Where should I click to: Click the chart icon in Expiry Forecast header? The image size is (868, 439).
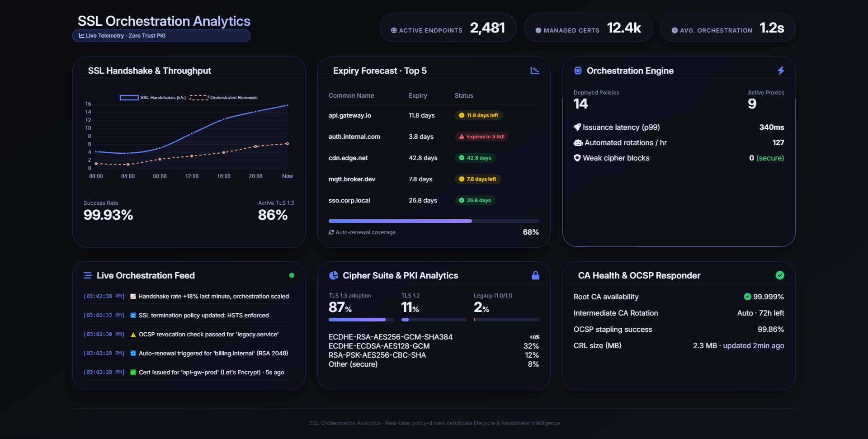pyautogui.click(x=535, y=71)
